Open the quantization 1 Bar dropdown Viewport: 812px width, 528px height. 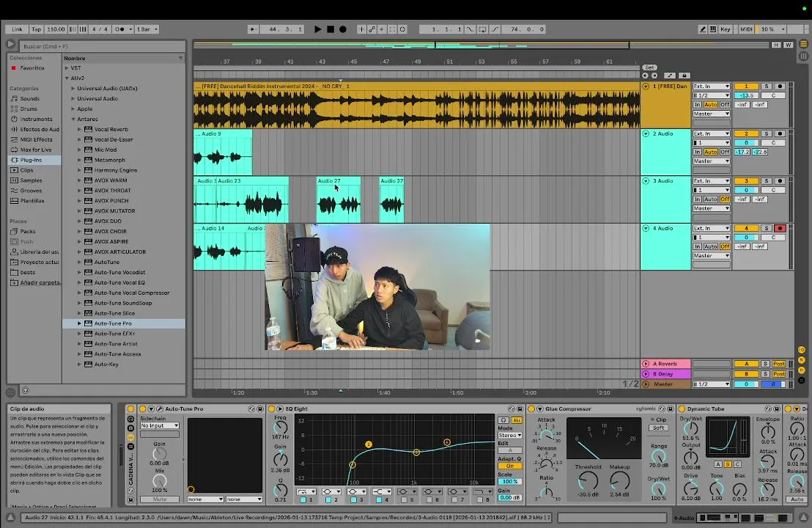147,29
